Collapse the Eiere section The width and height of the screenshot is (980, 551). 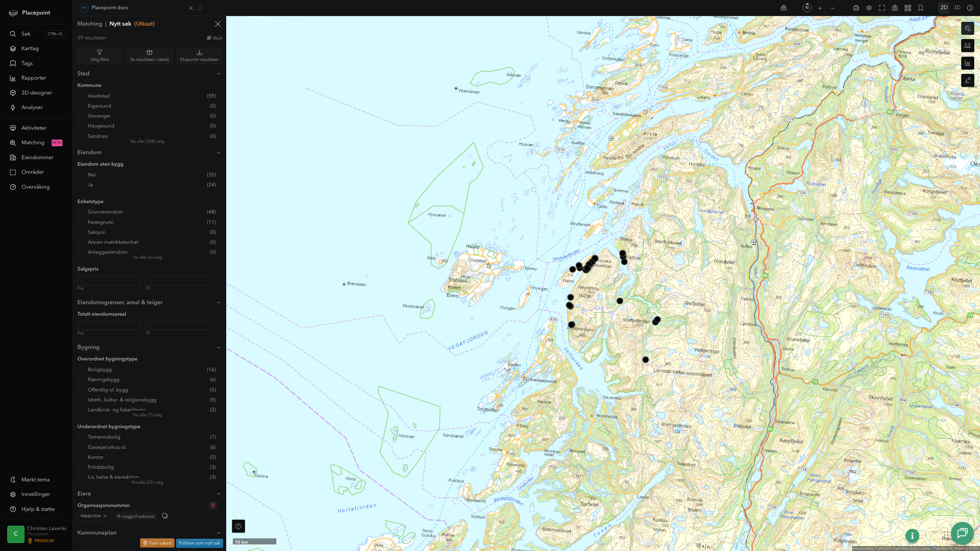point(219,494)
